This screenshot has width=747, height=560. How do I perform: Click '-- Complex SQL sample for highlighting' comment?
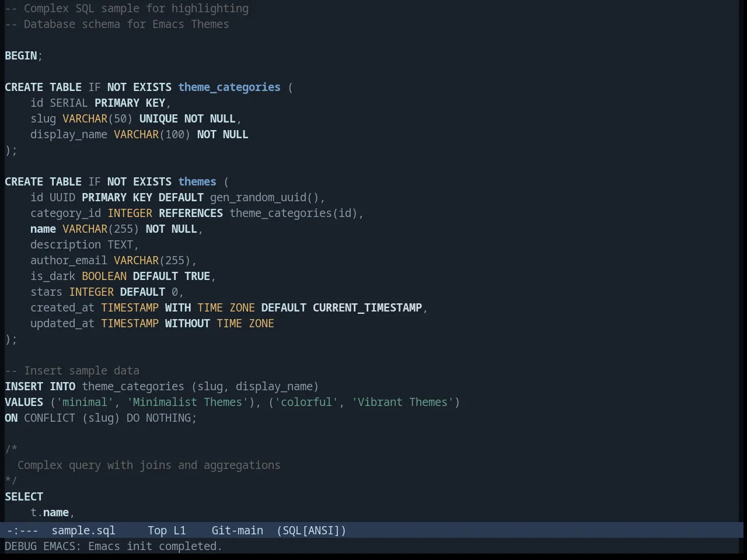coord(127,8)
